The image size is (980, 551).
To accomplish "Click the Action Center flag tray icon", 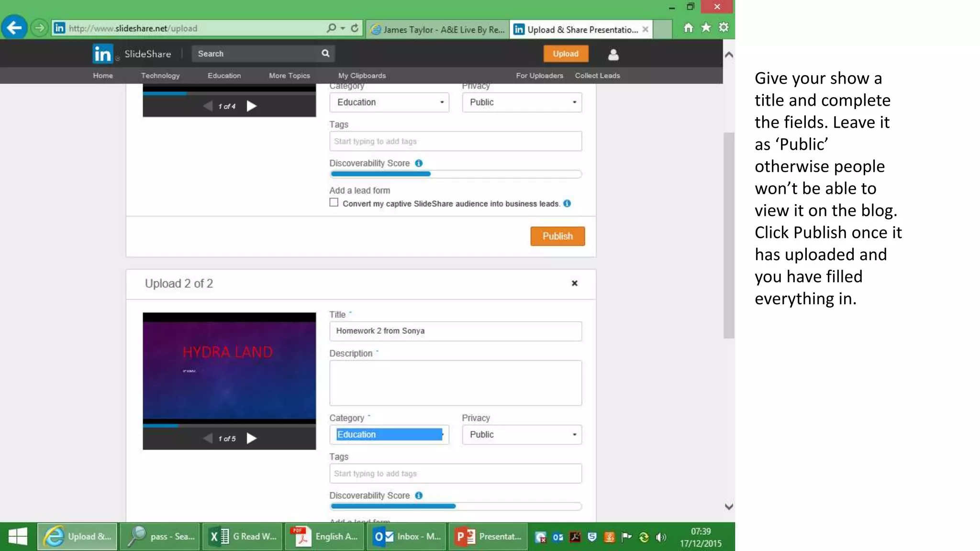I will (626, 537).
